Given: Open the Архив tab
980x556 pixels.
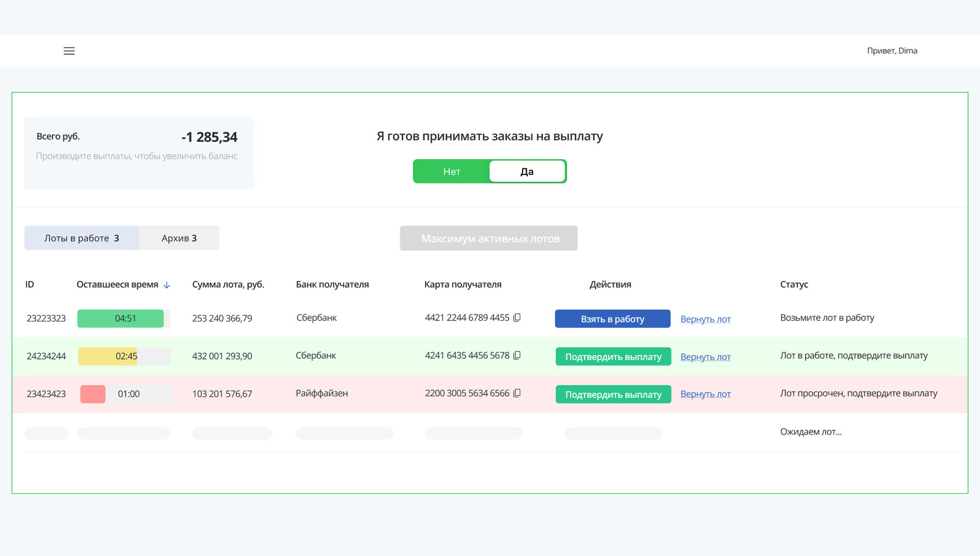Looking at the screenshot, I should point(179,238).
